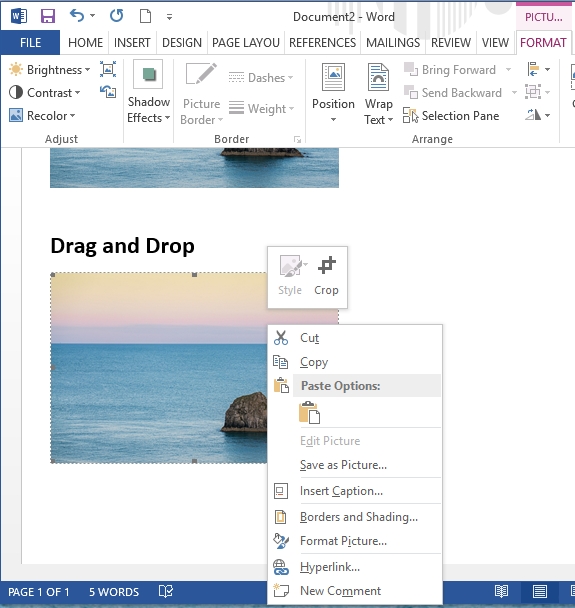This screenshot has height=608, width=575.
Task: Expand the Wrap Text options
Action: [378, 94]
